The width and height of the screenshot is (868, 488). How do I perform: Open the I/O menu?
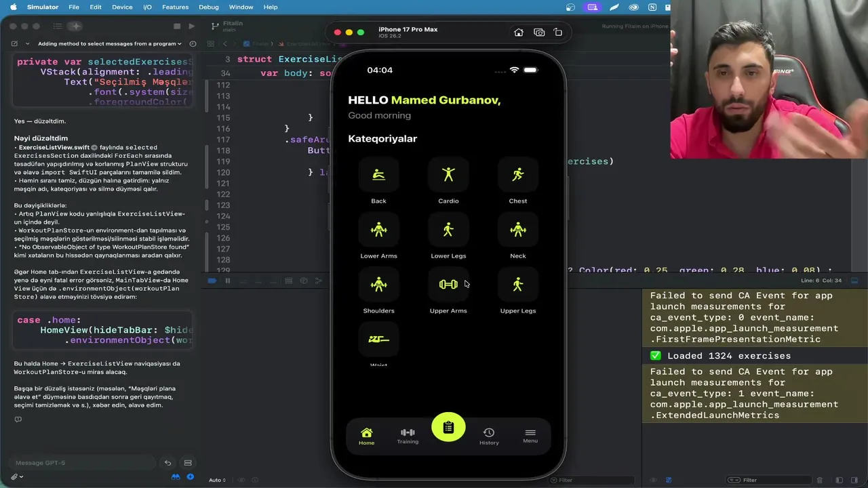(x=147, y=7)
